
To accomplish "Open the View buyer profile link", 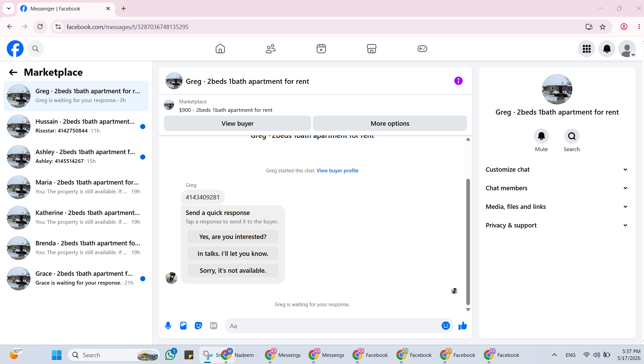I will [337, 171].
